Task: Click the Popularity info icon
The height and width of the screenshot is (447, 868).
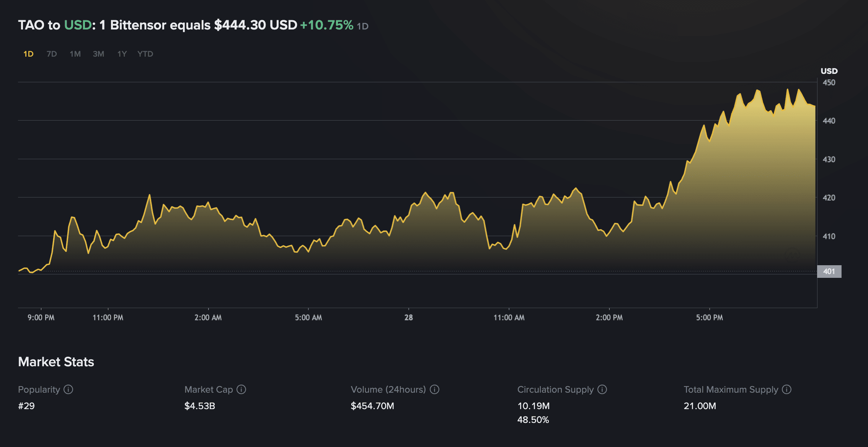Action: point(68,390)
